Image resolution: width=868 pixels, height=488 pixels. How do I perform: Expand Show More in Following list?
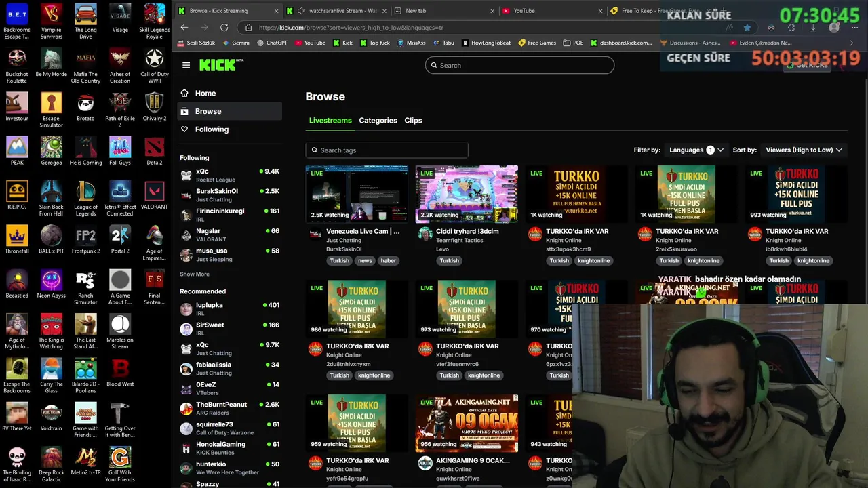(x=195, y=274)
